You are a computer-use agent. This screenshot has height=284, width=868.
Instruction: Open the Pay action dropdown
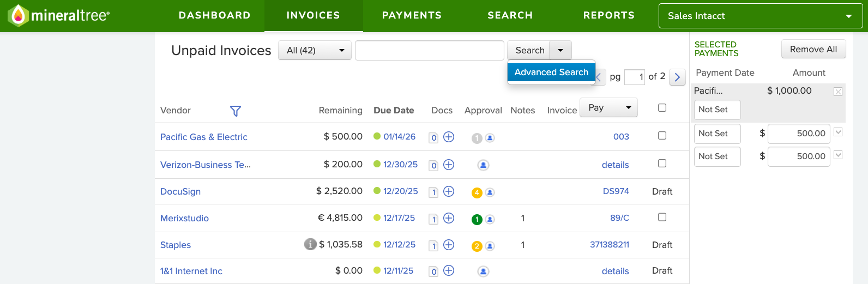click(x=608, y=107)
